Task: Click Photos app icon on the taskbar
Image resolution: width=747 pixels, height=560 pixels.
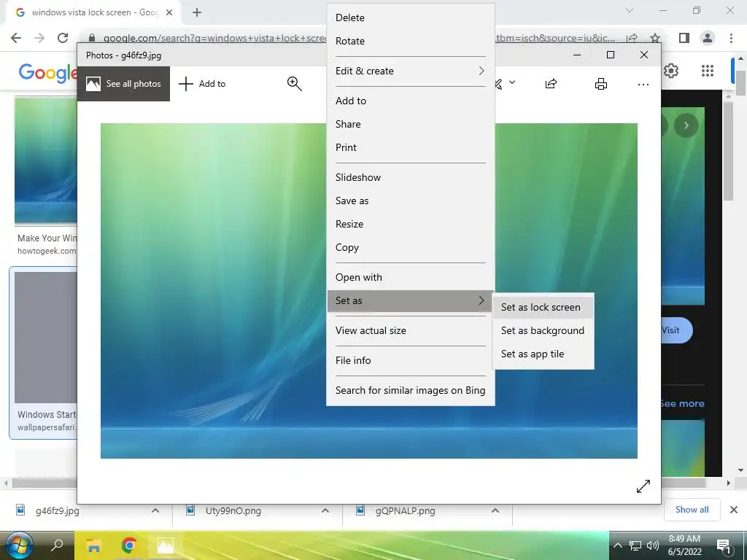Action: (166, 545)
